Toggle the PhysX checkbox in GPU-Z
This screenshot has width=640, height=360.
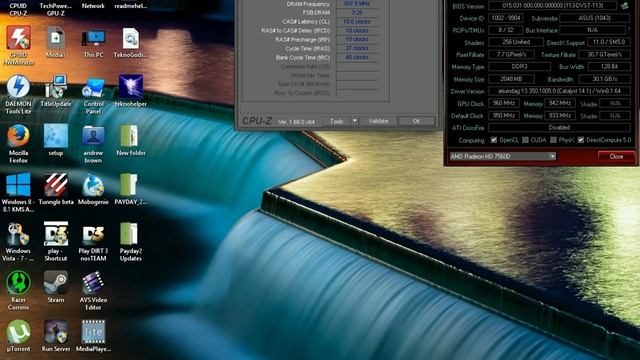coord(553,140)
